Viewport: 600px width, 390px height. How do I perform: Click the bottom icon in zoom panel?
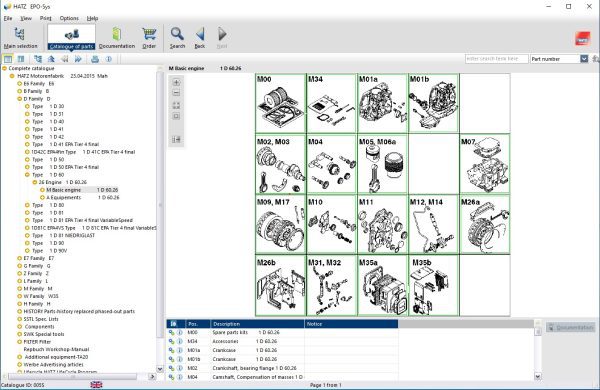(176, 140)
